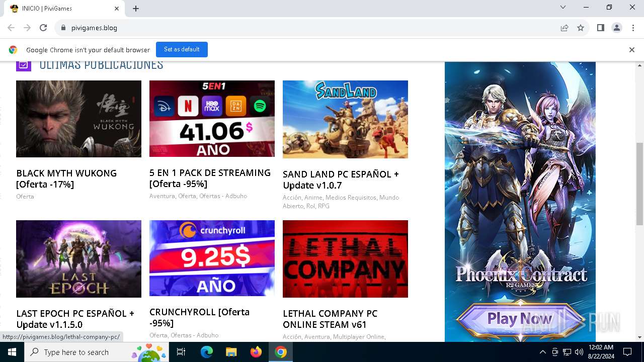Screen dimensions: 644x362
Task: Open Task View on the taskbar
Action: point(181,352)
